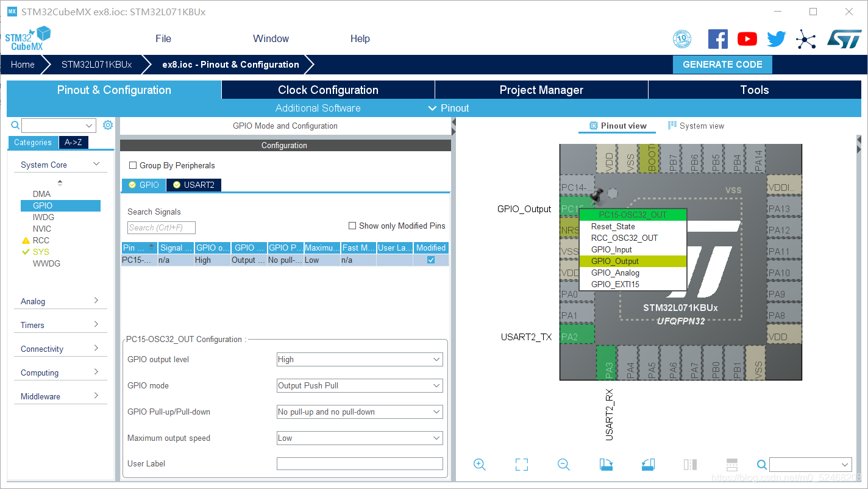Zoom out on the pinout view
The height and width of the screenshot is (489, 868).
point(564,465)
